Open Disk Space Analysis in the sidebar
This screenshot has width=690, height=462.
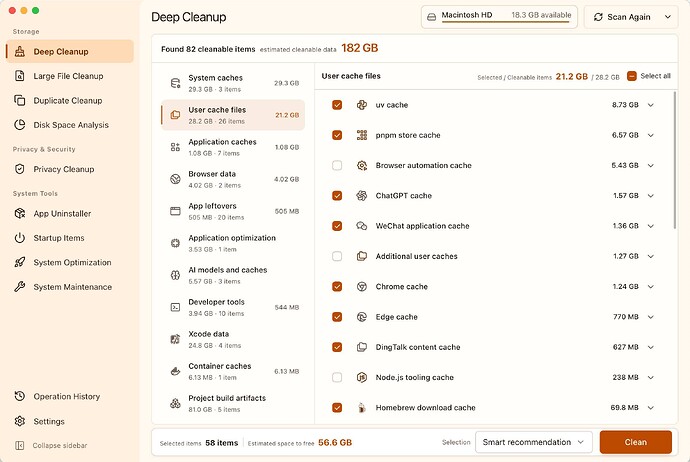pos(70,125)
